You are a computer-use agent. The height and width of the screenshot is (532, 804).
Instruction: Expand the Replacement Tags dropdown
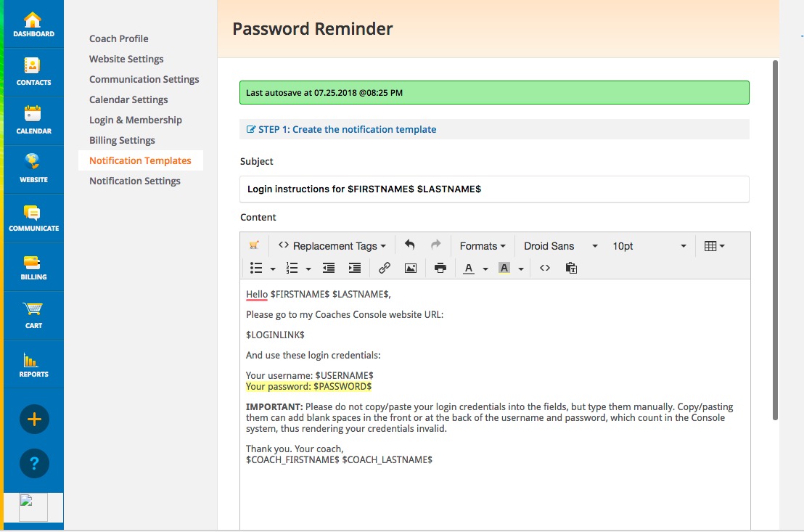[332, 246]
